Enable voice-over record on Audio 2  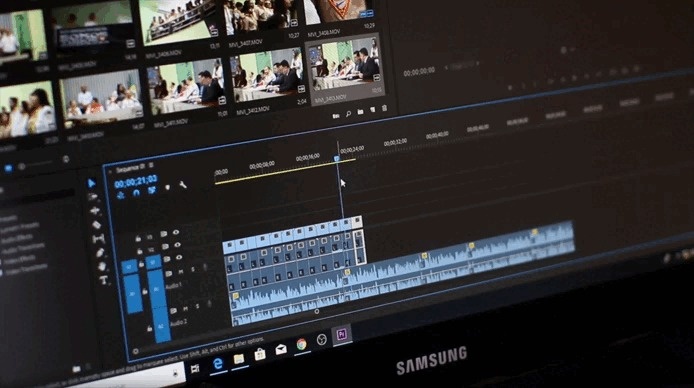pos(209,304)
